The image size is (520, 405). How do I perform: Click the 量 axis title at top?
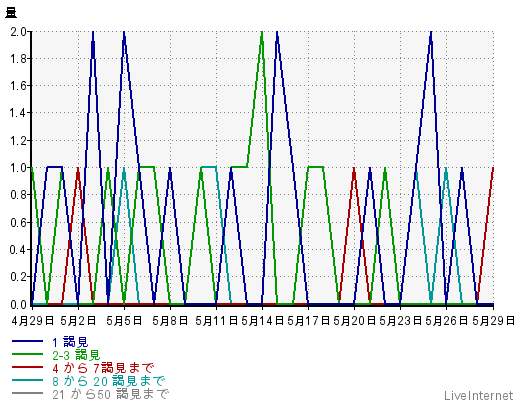coord(11,13)
